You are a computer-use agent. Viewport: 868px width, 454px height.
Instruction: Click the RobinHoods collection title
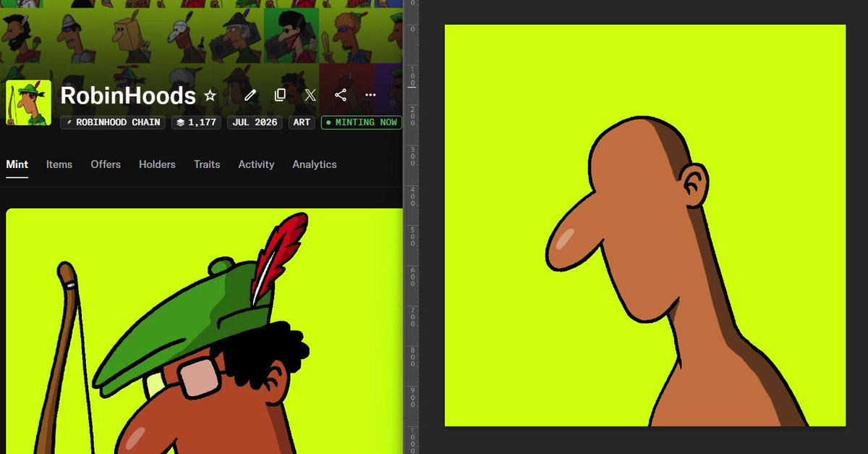(x=128, y=96)
